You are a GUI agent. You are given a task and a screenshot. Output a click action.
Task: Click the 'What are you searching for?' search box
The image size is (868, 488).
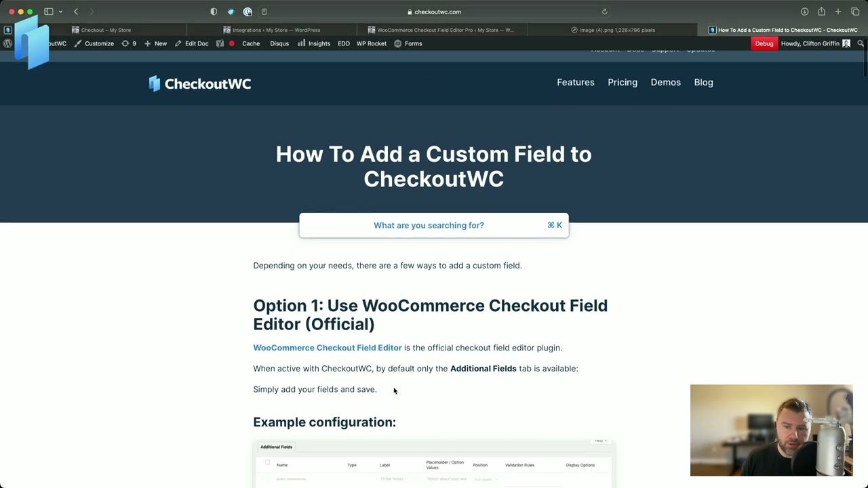click(x=434, y=225)
